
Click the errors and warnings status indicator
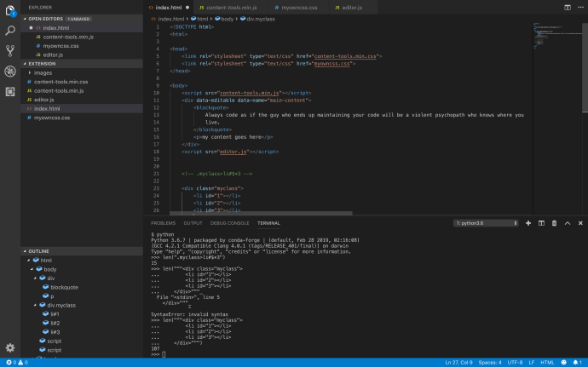click(17, 363)
